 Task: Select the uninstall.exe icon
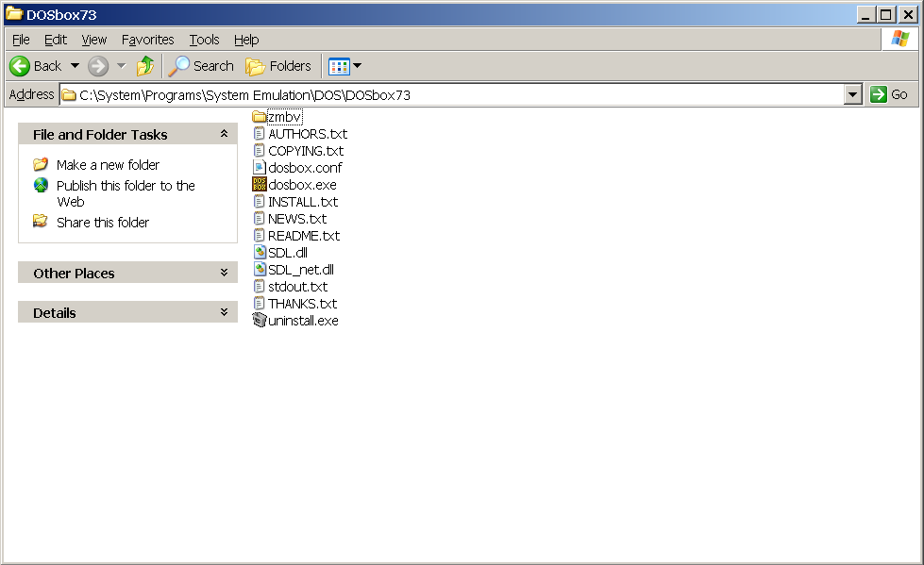tap(260, 320)
